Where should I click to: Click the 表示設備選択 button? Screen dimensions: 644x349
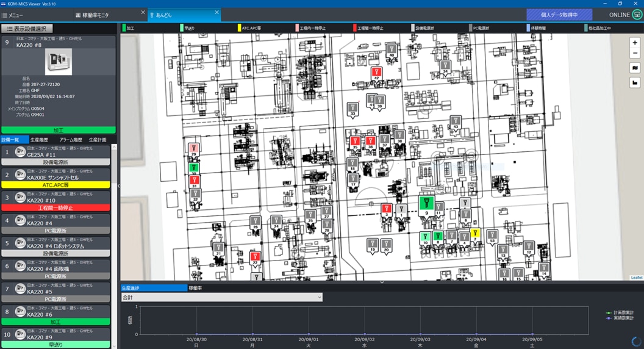(27, 28)
